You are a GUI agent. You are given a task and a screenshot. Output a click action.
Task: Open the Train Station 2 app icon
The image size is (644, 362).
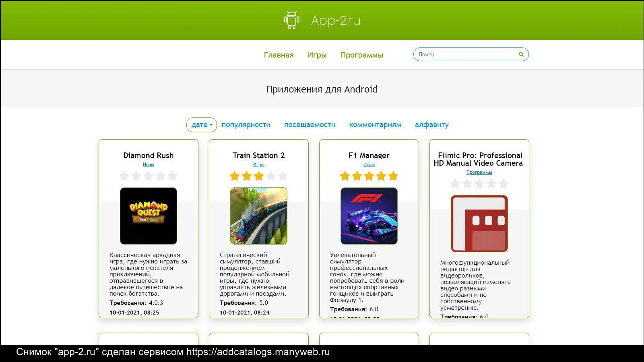point(259,216)
